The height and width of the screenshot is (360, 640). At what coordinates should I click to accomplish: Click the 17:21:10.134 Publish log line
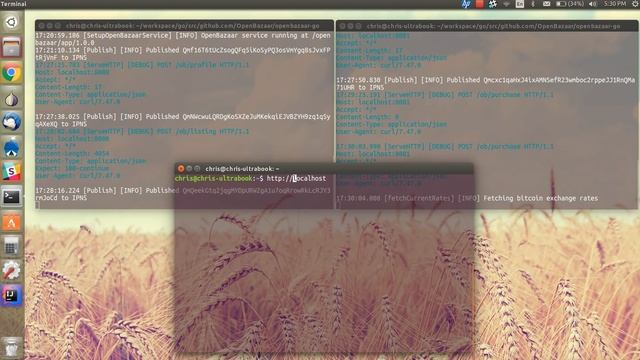tap(183, 54)
